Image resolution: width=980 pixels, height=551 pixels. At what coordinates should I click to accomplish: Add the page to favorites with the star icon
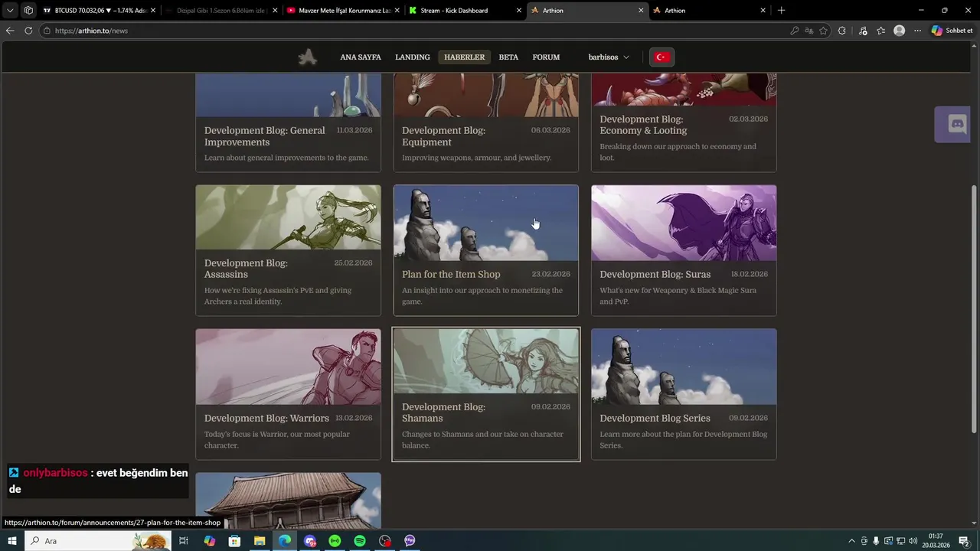(x=824, y=31)
